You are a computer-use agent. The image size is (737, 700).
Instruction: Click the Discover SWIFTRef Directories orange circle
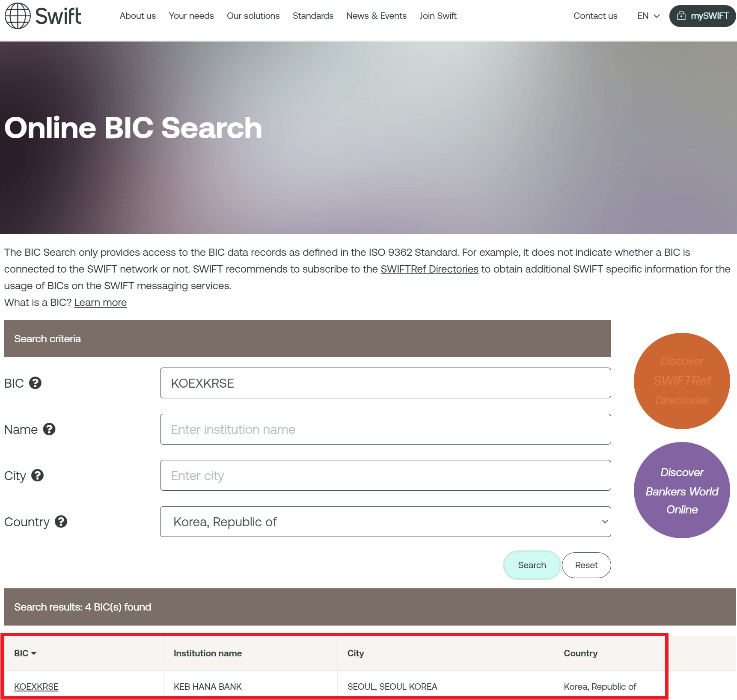click(x=682, y=381)
